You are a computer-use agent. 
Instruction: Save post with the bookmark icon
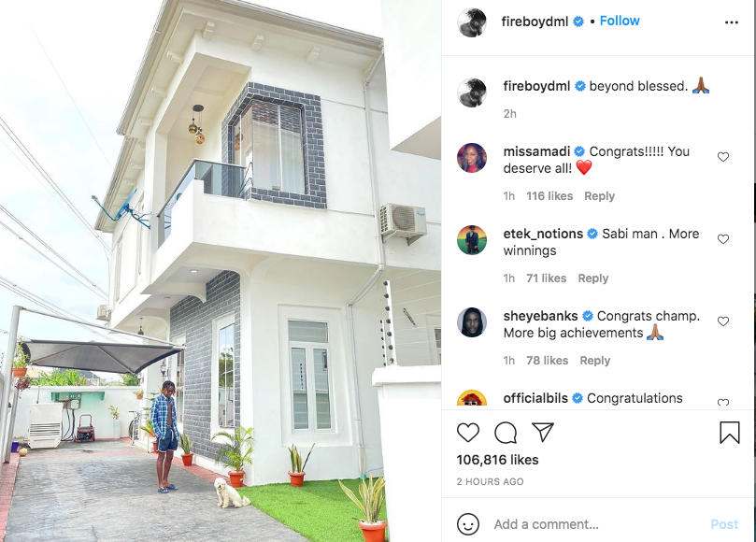tap(730, 433)
